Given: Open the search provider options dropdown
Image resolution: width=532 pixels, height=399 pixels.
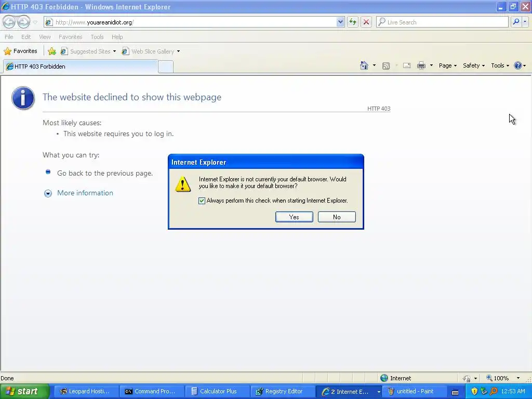Looking at the screenshot, I should 525,22.
